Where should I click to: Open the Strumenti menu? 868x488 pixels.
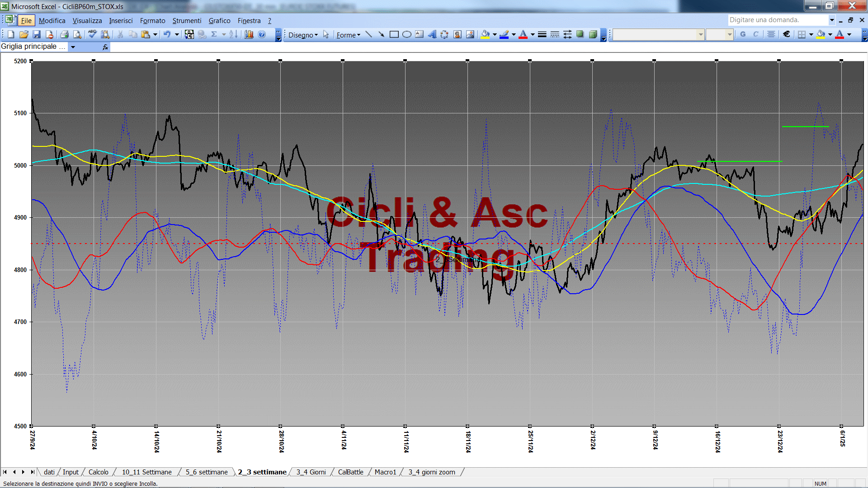pyautogui.click(x=187, y=20)
